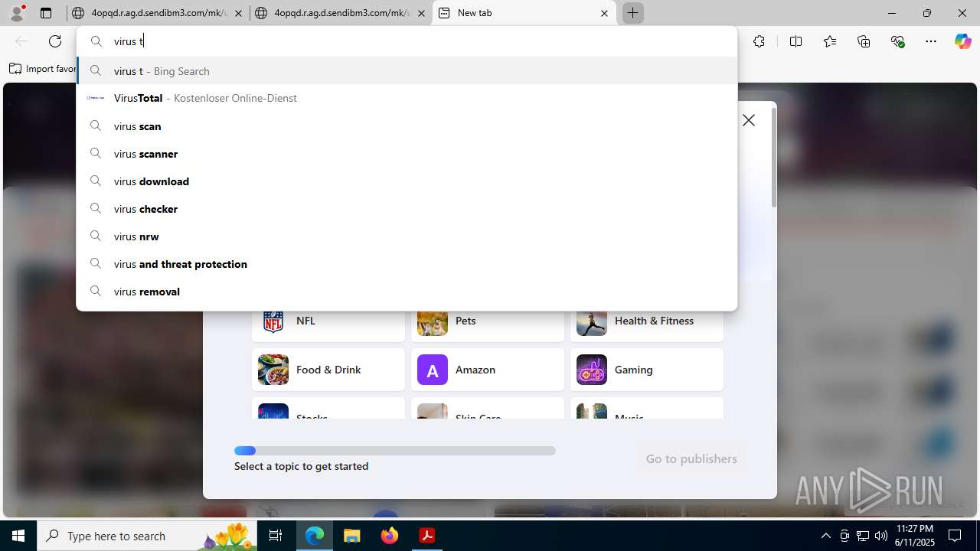Close the first sendibm3 tab

(238, 13)
